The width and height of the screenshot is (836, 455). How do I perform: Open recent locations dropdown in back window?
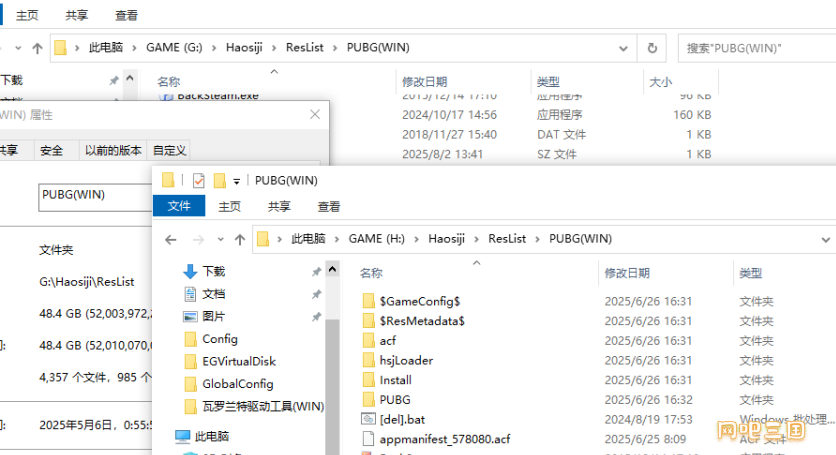pyautogui.click(x=18, y=48)
